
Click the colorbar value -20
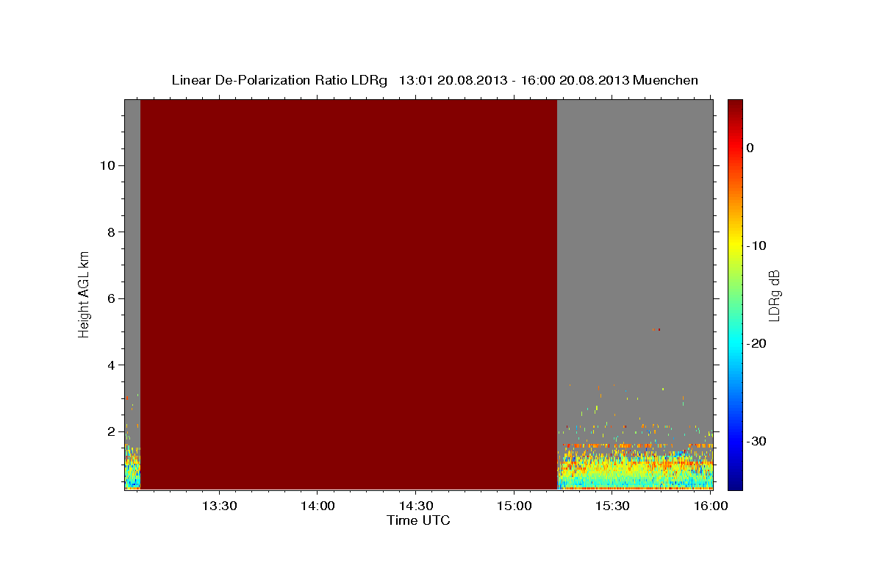click(756, 343)
